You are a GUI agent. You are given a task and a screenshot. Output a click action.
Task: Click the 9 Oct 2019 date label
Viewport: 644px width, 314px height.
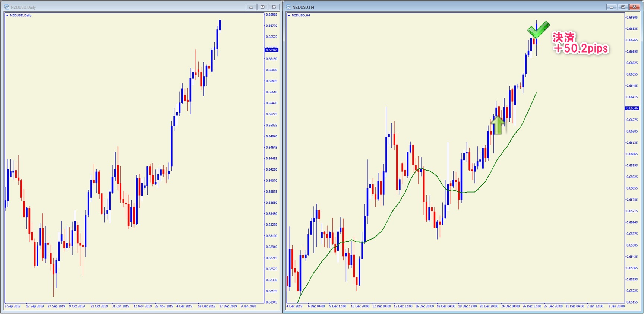click(77, 306)
